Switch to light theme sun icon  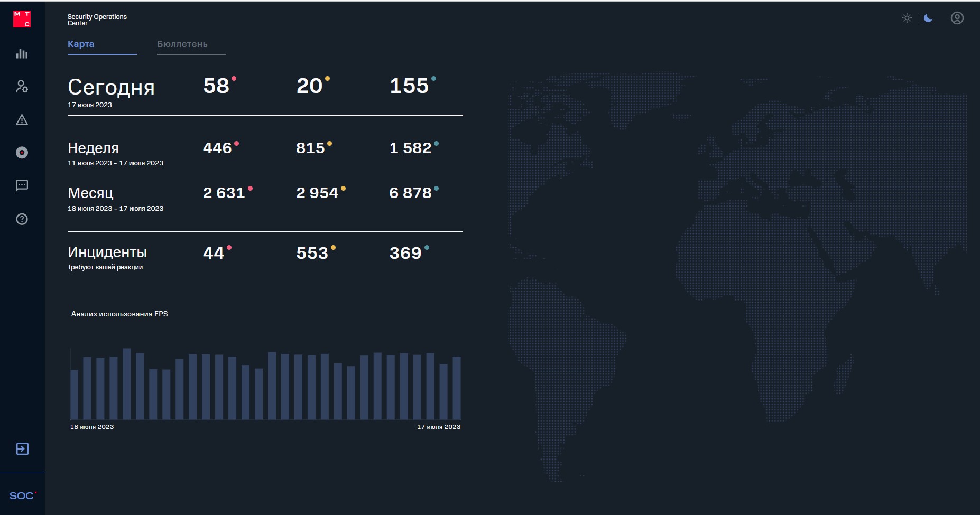[x=907, y=18]
